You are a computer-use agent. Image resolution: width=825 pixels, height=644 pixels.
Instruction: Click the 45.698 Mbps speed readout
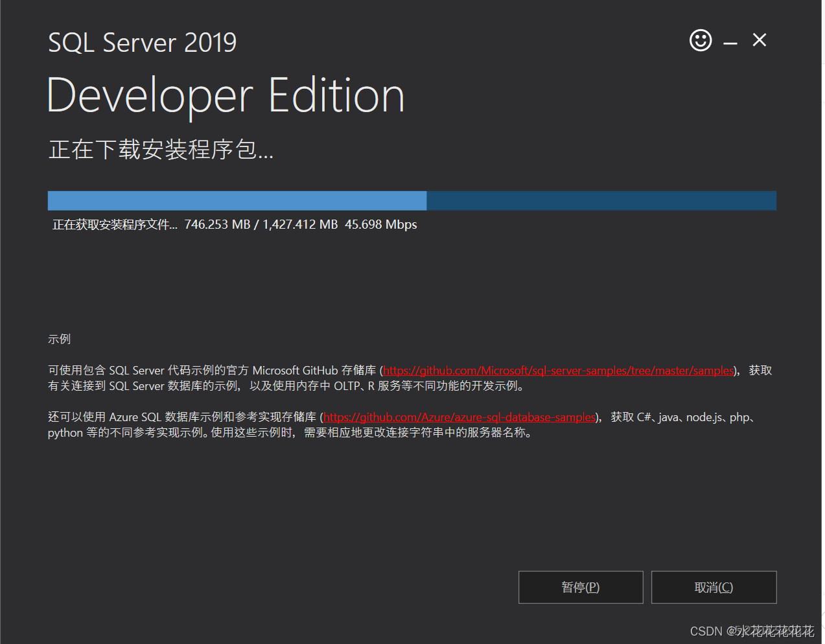381,225
